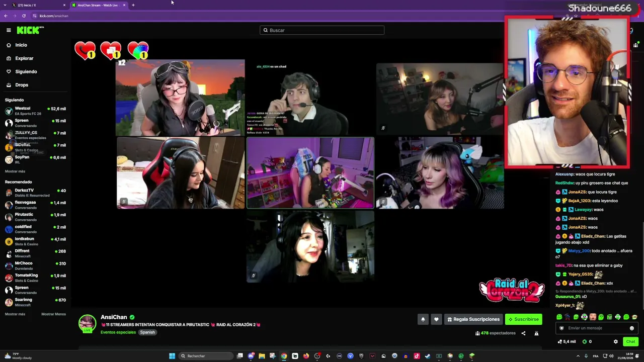
Task: Go to Inicio in the sidebar
Action: [16, 45]
